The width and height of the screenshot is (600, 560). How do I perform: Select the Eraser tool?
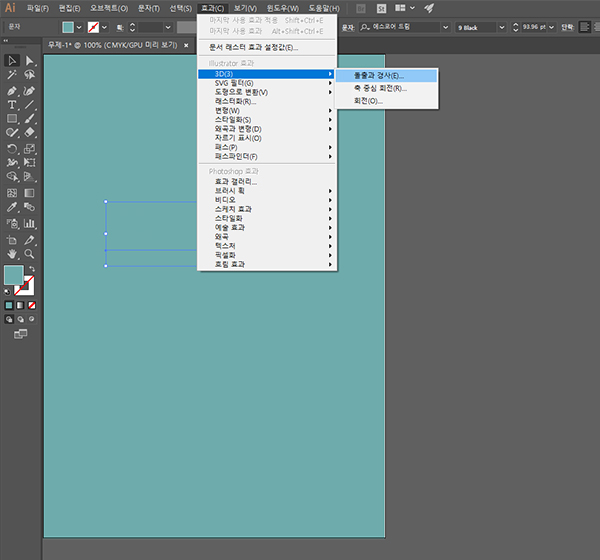[x=29, y=133]
